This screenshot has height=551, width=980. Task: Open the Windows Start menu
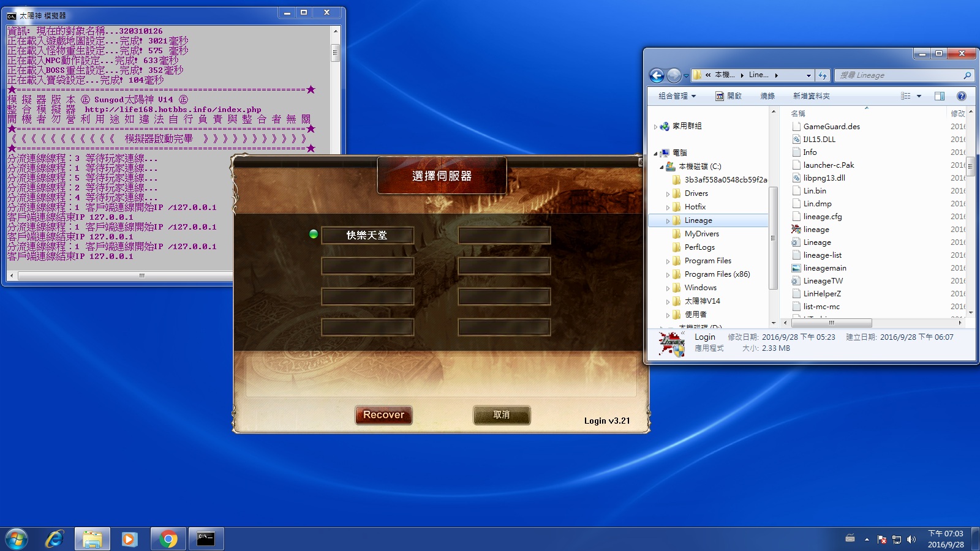click(17, 539)
